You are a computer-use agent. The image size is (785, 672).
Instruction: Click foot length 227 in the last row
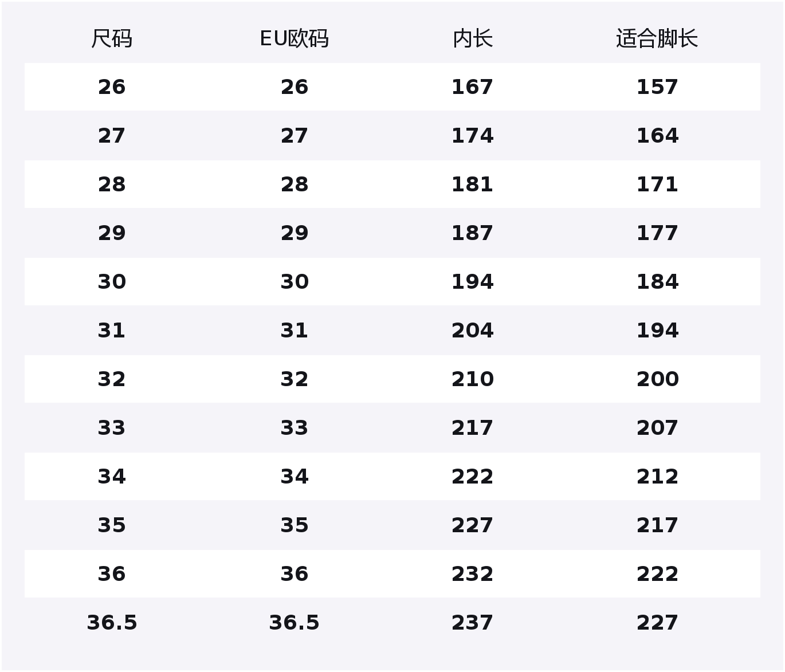coord(657,623)
